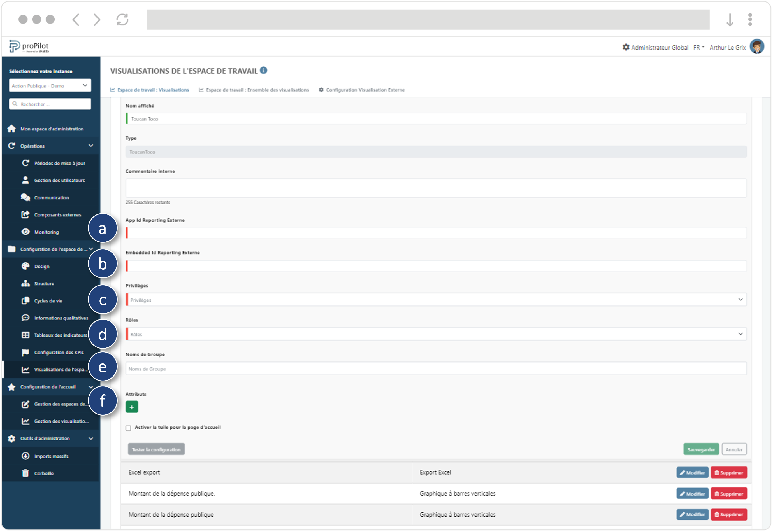Open the FR language selector

click(699, 47)
